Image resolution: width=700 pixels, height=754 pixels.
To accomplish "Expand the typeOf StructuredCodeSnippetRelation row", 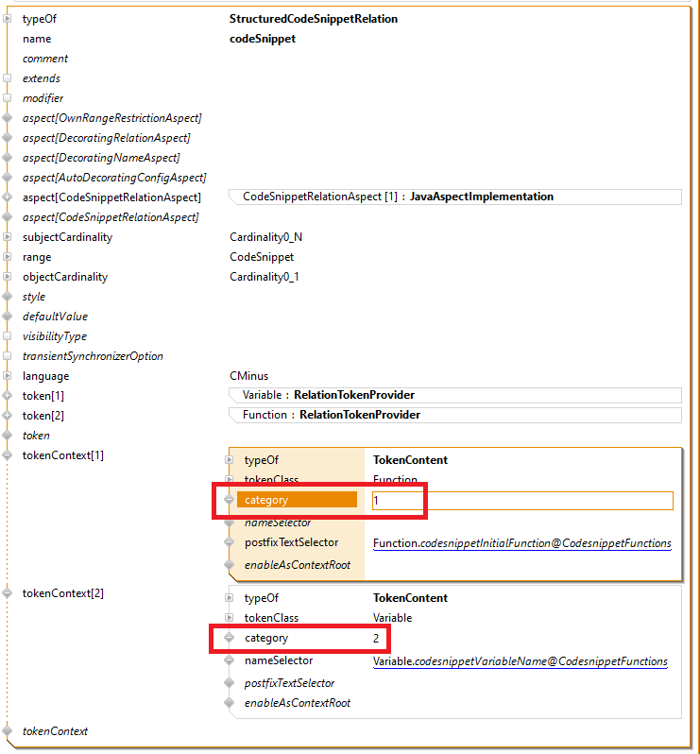I will point(8,19).
